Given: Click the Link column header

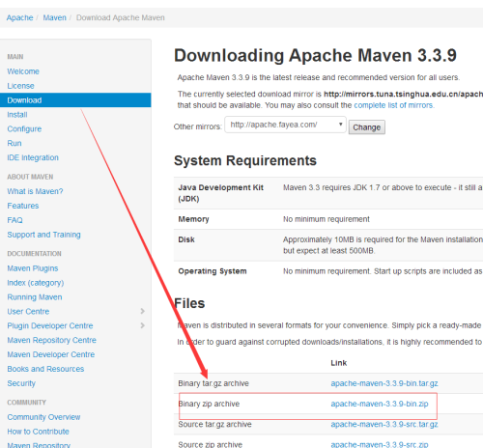Looking at the screenshot, I should (339, 363).
